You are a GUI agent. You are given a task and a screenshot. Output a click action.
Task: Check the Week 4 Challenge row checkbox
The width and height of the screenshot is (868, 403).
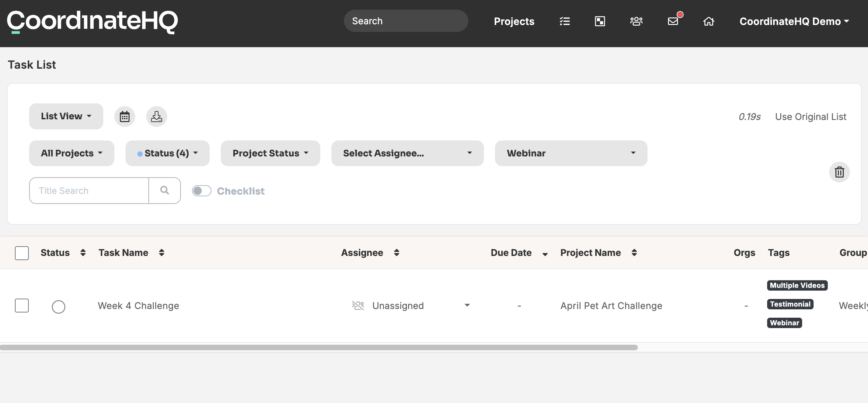pyautogui.click(x=22, y=306)
